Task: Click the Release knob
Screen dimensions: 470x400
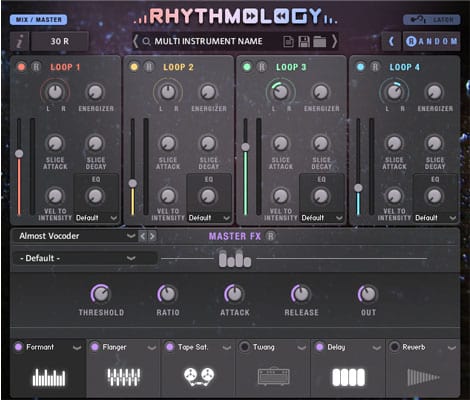Action: (301, 294)
